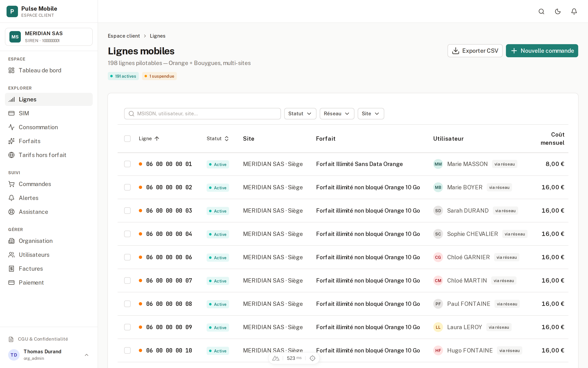
Task: Check the box for line 06 00 00 00 01
Action: 127,164
